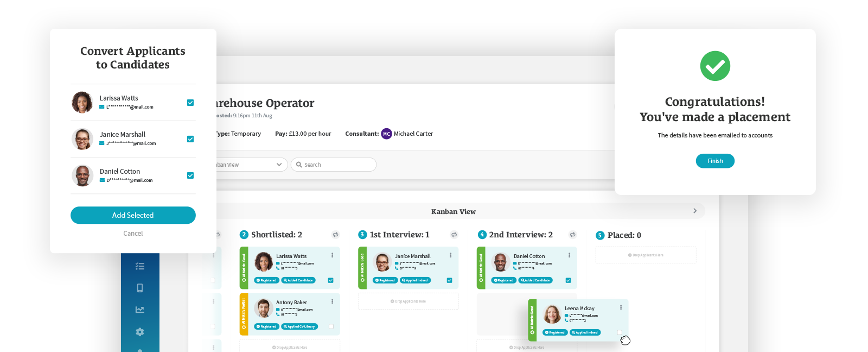Click Larissa Watts photo in Convert dialog
The width and height of the screenshot is (868, 352).
point(82,102)
